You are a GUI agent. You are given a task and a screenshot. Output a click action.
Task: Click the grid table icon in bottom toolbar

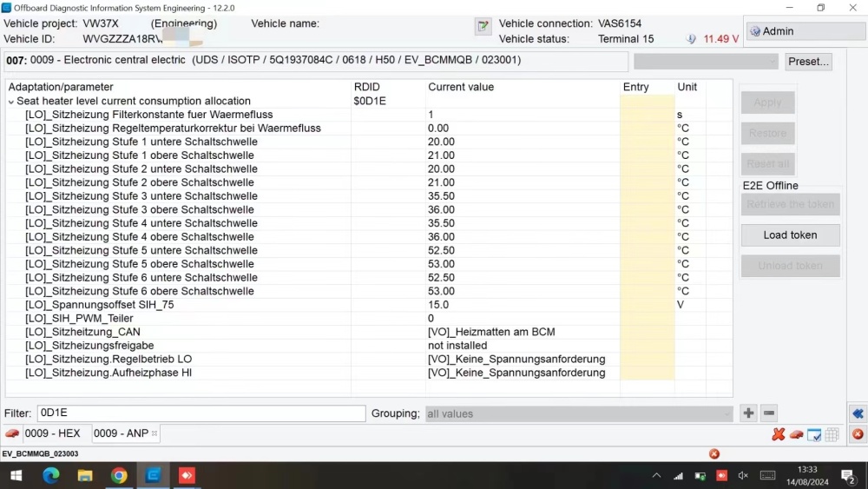[832, 435]
